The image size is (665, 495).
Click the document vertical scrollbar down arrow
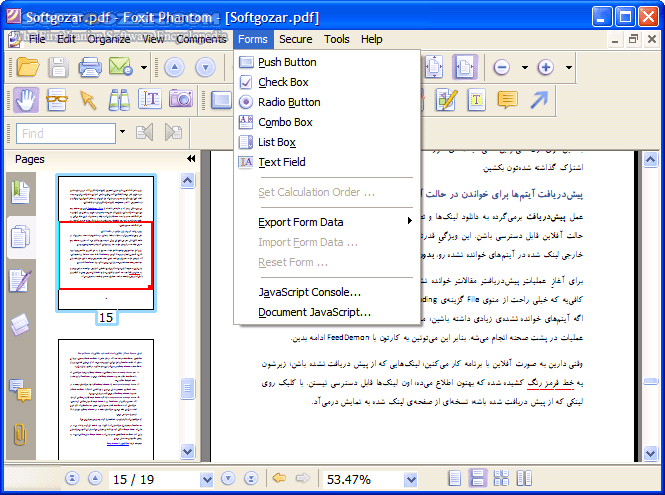650,453
